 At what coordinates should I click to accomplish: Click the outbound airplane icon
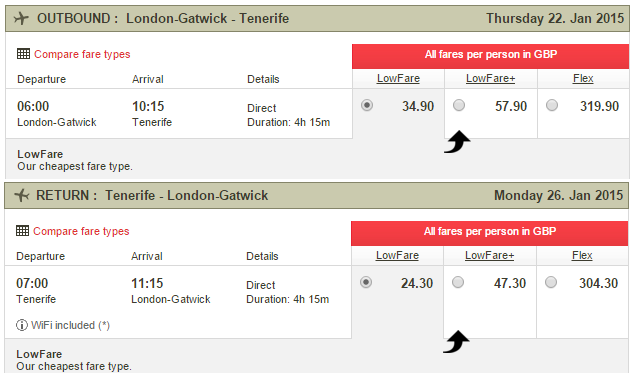21,19
